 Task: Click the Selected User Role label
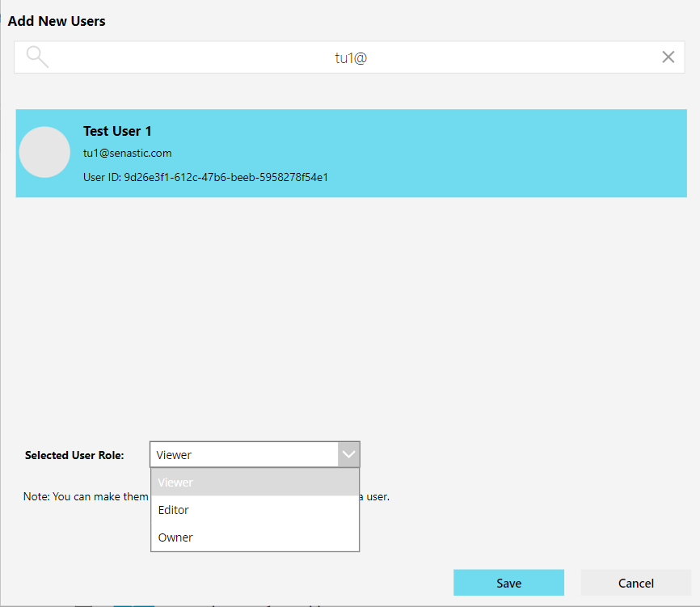point(74,455)
